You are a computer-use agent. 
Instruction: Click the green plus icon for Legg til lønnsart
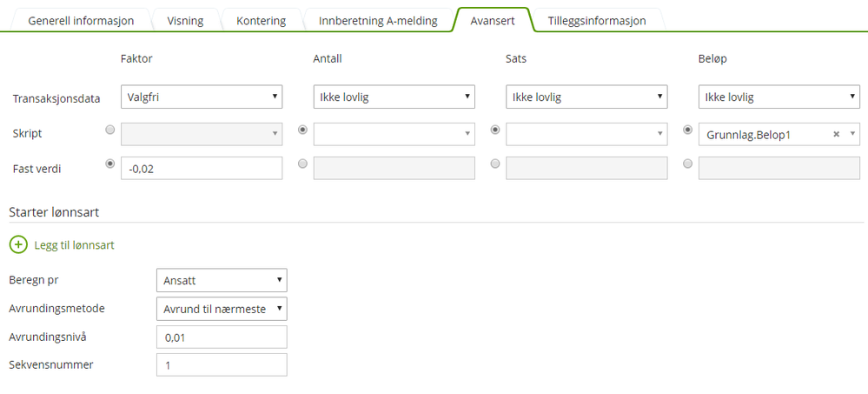click(18, 245)
